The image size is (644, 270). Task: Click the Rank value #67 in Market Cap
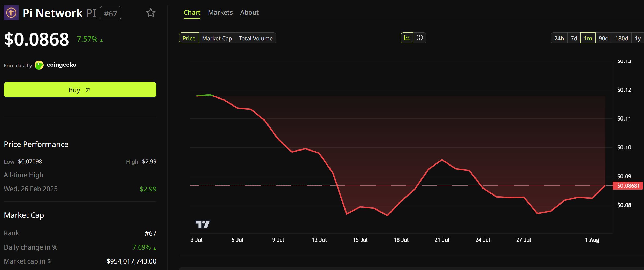(150, 233)
